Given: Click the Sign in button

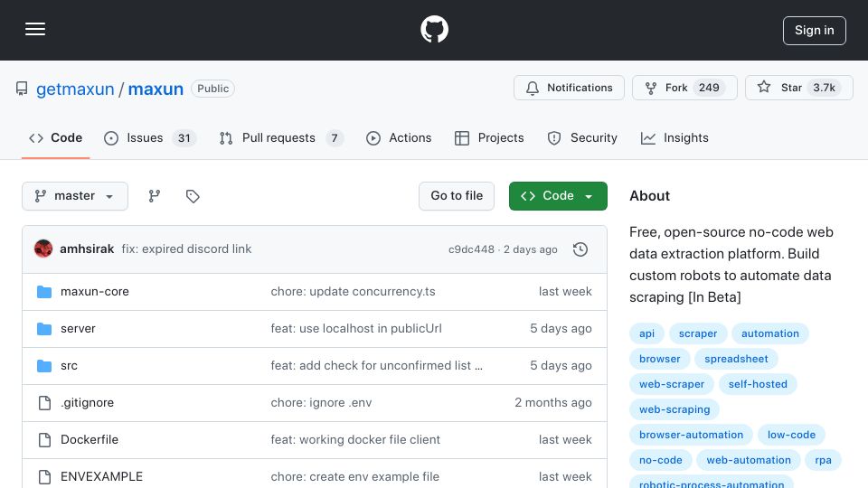Looking at the screenshot, I should coord(815,31).
